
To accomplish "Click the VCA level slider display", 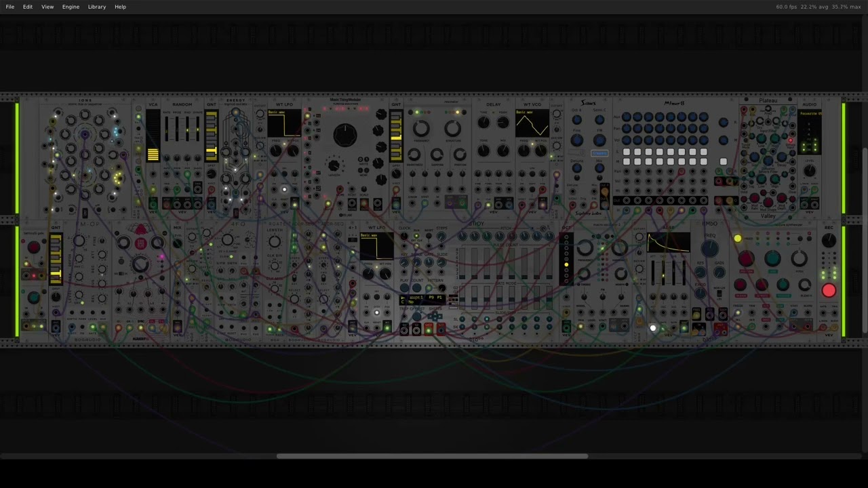I will click(153, 136).
